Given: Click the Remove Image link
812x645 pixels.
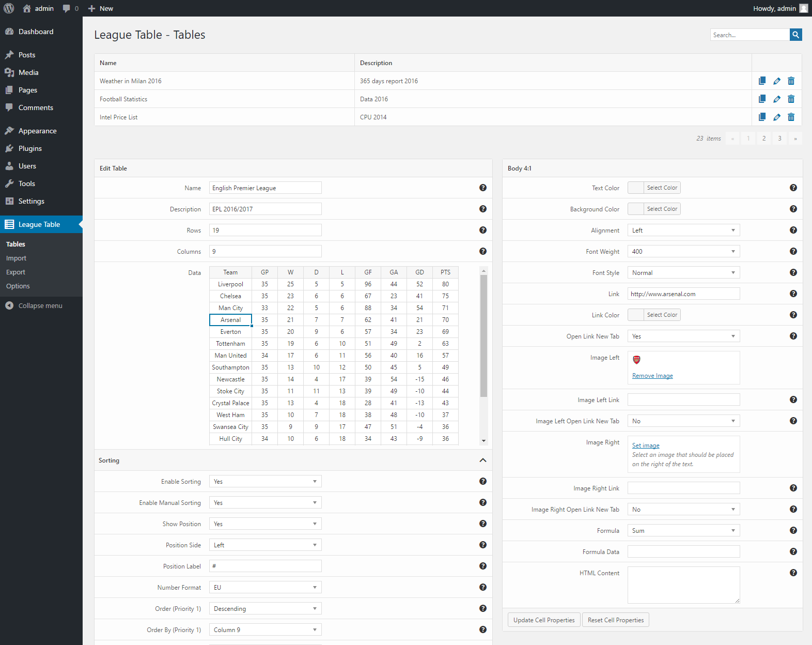Looking at the screenshot, I should point(652,376).
